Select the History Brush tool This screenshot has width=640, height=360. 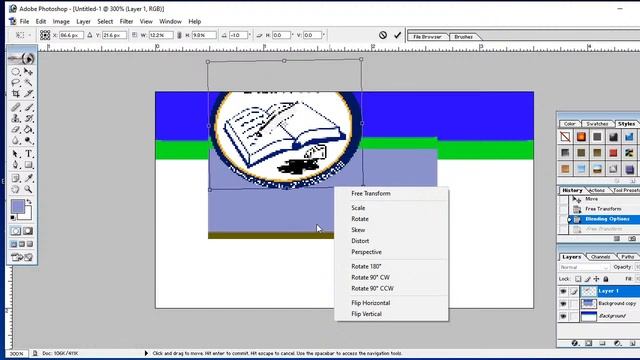pos(28,118)
